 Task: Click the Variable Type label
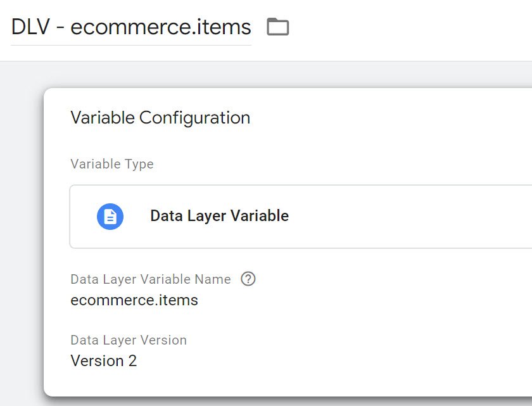[x=112, y=164]
